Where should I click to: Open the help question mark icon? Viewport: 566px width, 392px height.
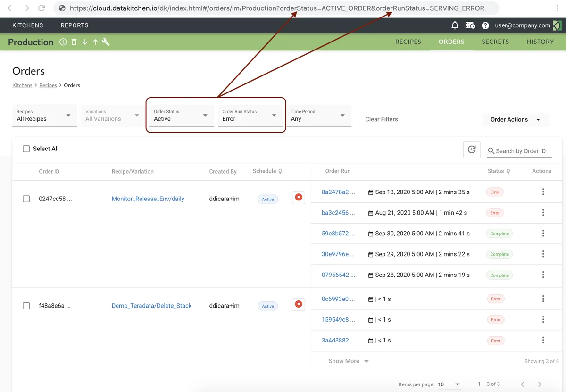485,25
